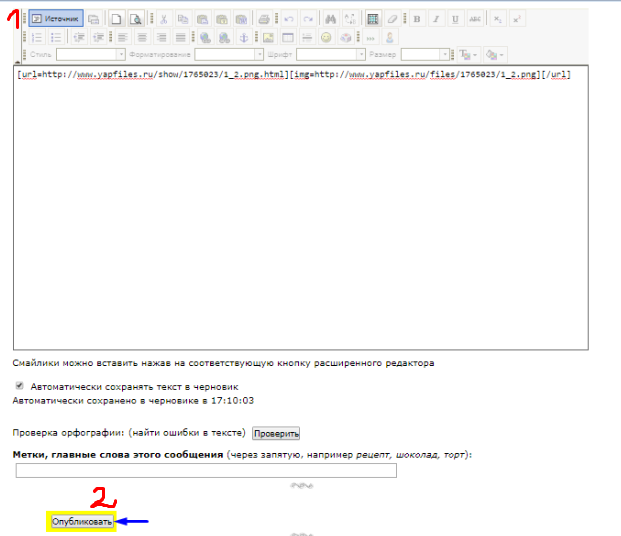This screenshot has height=536, width=621.
Task: Toggle auto-save text to draft checkbox
Action: click(x=19, y=385)
